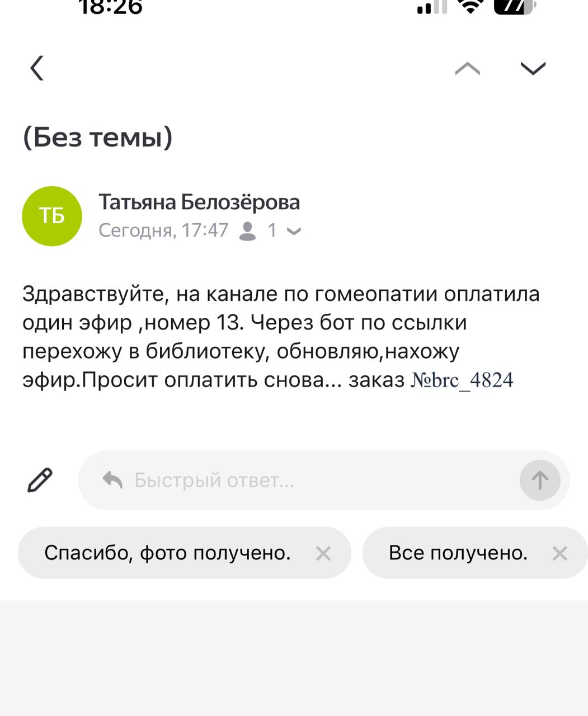This screenshot has height=716, width=588.
Task: Tap the battery indicator in status bar
Action: pyautogui.click(x=514, y=7)
